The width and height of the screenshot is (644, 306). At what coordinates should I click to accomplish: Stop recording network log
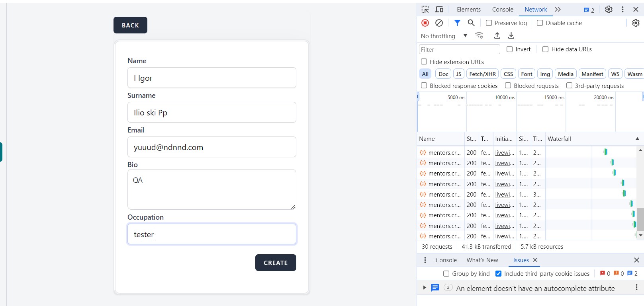click(x=425, y=23)
